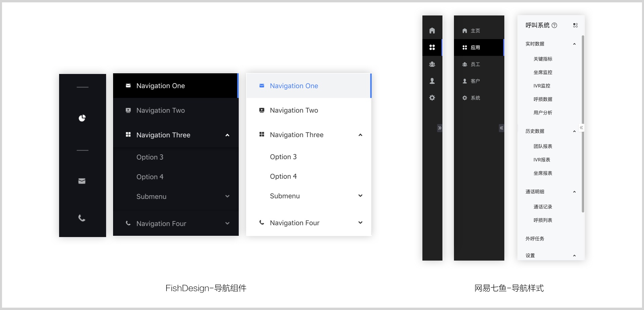This screenshot has height=310, width=644.
Task: Collapse Navigation Three in the dark menu
Action: click(227, 135)
